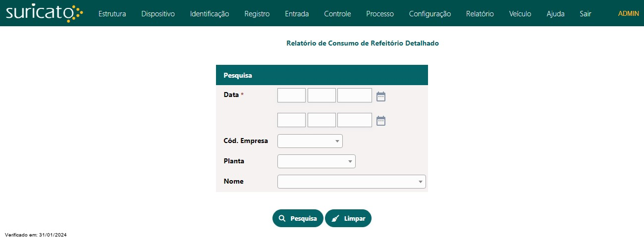This screenshot has height=242, width=644.
Task: Focus the end date month field
Action: 322,120
